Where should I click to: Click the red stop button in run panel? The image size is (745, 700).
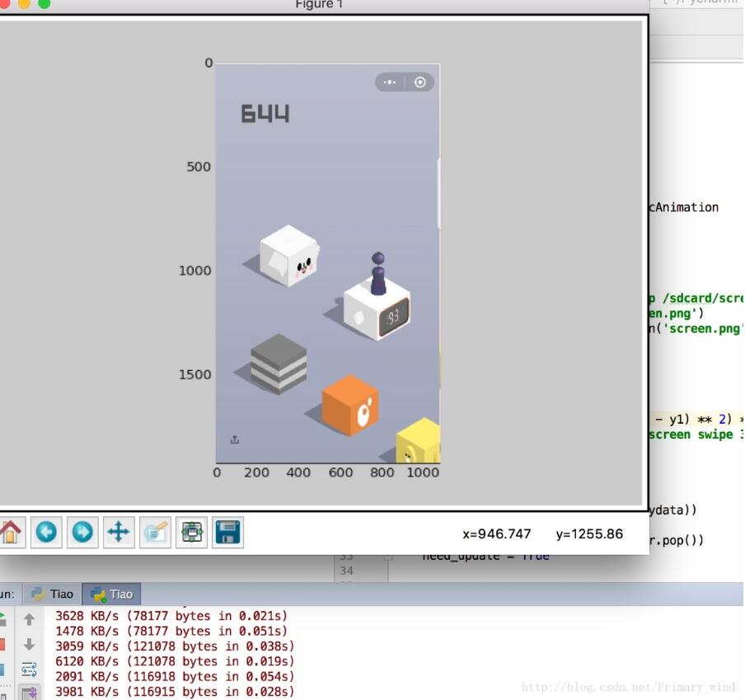click(2, 645)
